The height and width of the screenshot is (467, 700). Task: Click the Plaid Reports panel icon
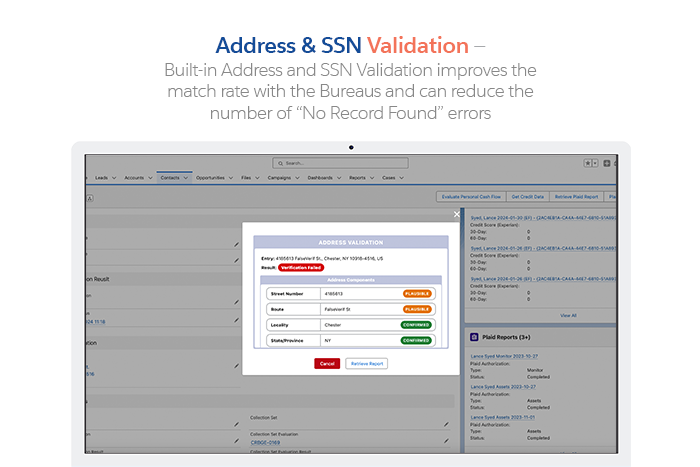(x=475, y=338)
